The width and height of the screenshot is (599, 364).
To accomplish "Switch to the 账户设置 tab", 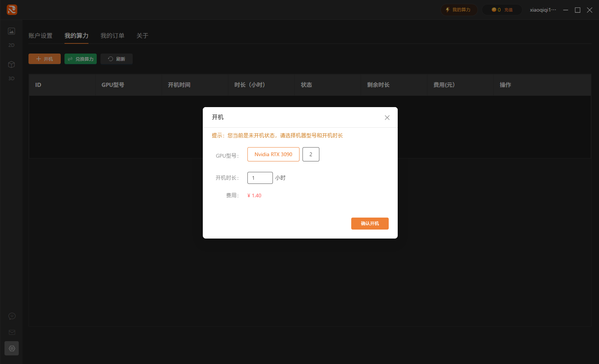I will click(40, 36).
